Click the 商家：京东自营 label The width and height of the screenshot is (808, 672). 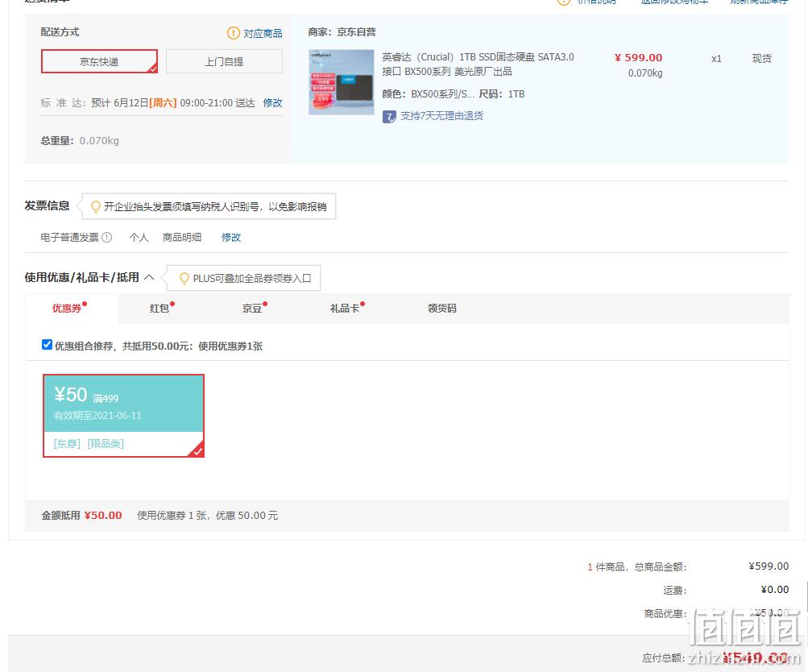[x=342, y=32]
